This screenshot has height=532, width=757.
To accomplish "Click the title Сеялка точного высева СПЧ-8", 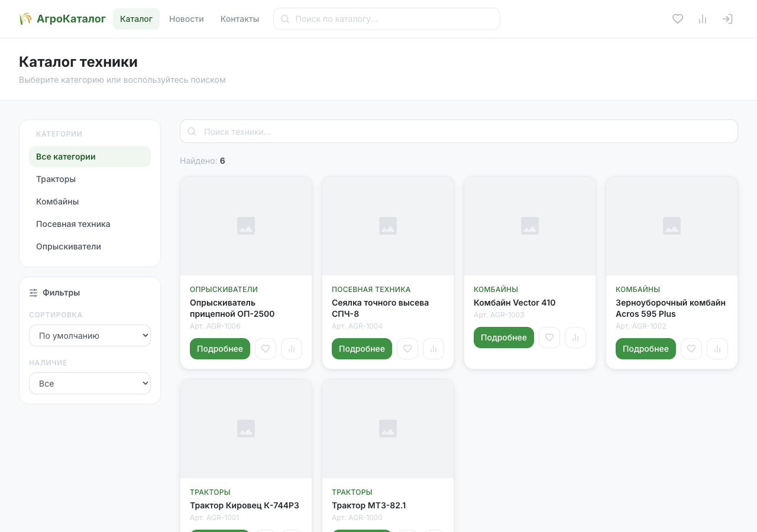I will point(380,308).
